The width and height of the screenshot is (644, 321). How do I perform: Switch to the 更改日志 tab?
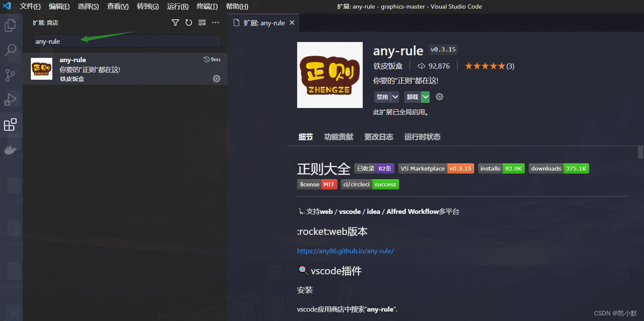pyautogui.click(x=379, y=137)
